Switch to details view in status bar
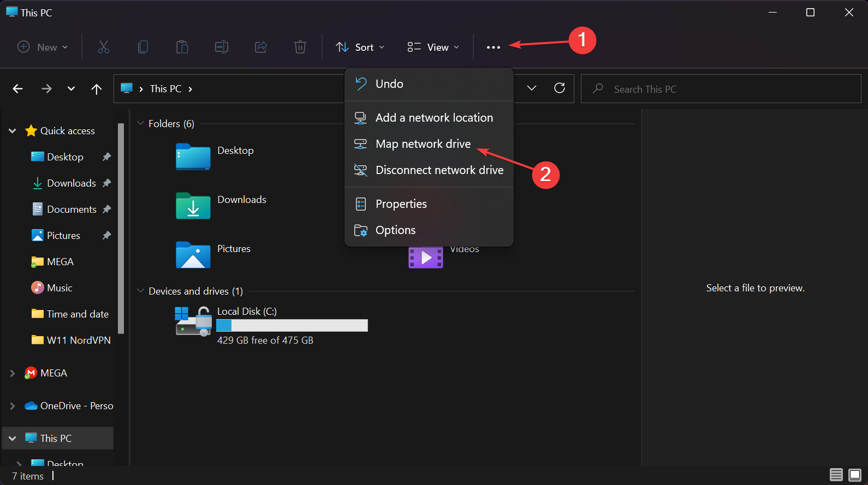This screenshot has width=868, height=485. tap(836, 475)
